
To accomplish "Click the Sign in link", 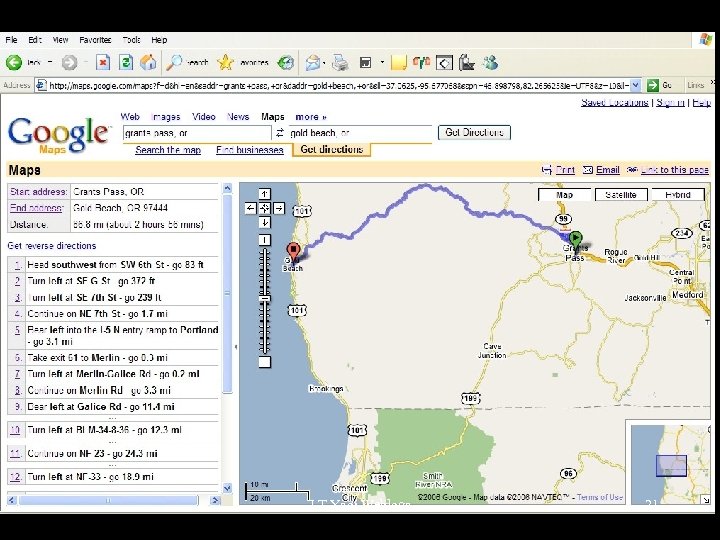I will (670, 102).
